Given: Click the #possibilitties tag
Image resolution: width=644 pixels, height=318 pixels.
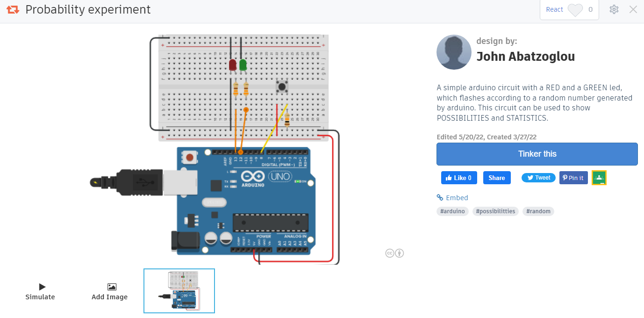Looking at the screenshot, I should (x=495, y=211).
